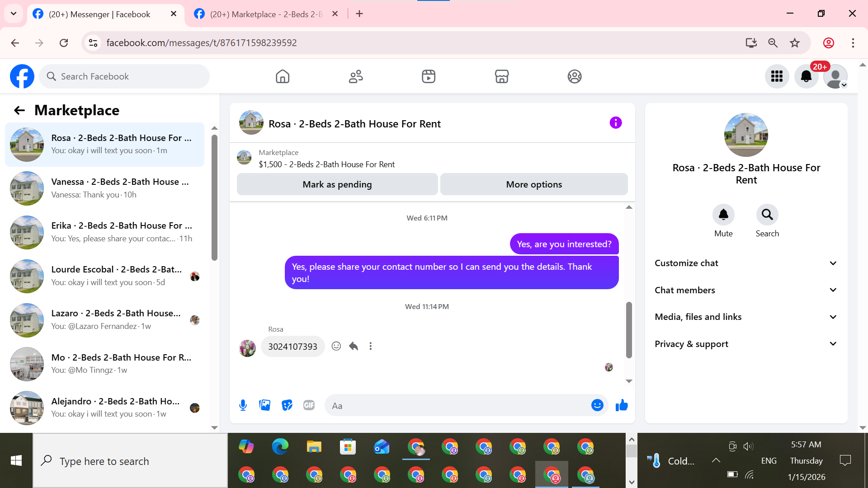Image resolution: width=868 pixels, height=488 pixels.
Task: Send a thumbs up like
Action: coord(622,405)
